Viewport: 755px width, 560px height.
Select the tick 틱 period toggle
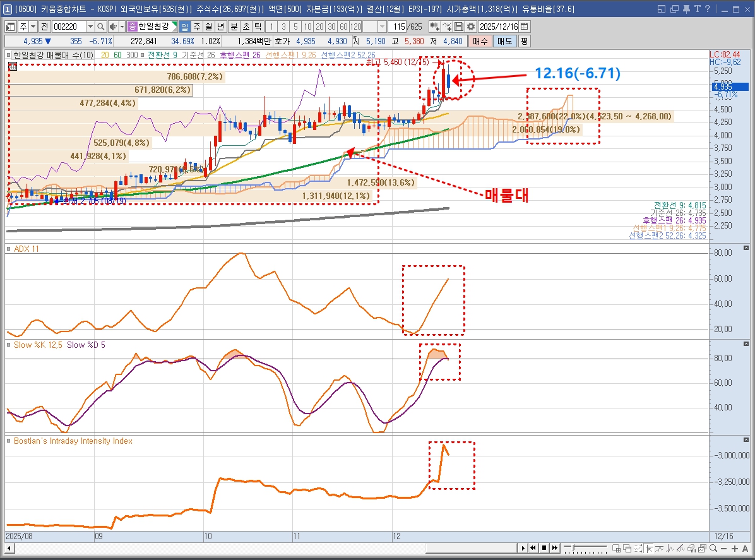point(258,27)
